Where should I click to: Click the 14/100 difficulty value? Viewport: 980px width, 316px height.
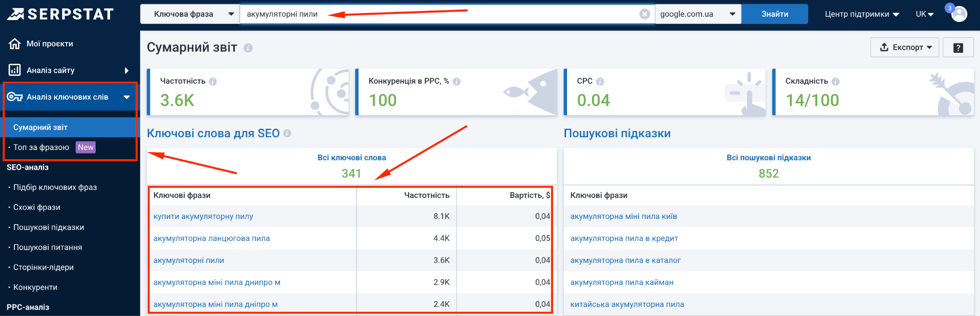click(812, 100)
